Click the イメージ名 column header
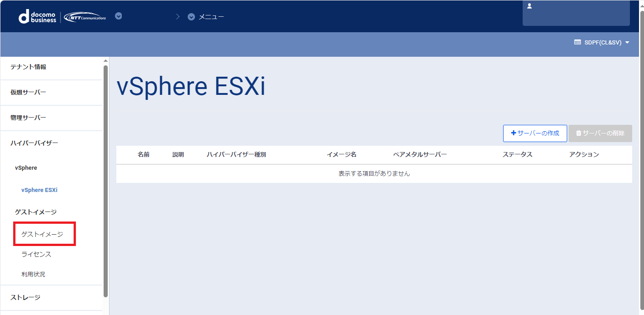This screenshot has height=315, width=644. click(342, 155)
